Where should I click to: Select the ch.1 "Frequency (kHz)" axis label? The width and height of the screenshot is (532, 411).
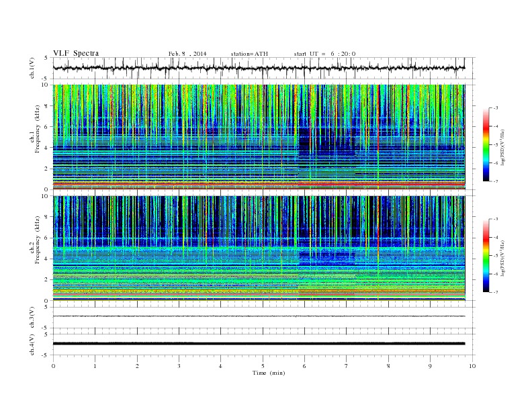(38, 129)
